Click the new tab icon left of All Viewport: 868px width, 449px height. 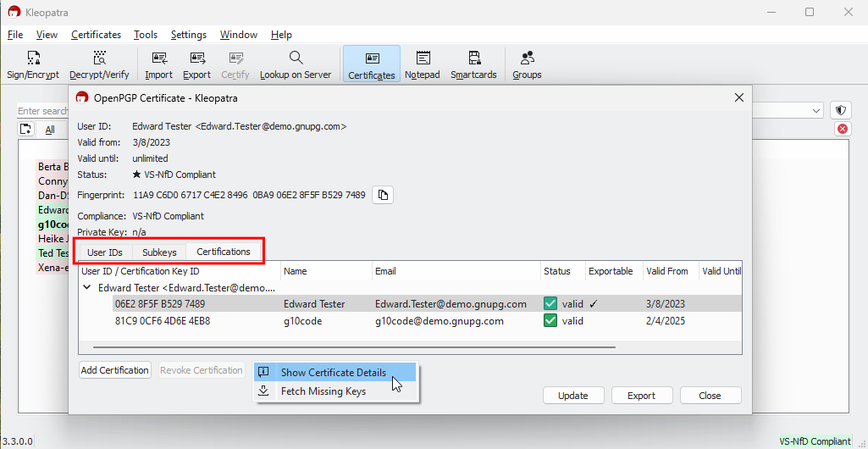[25, 130]
